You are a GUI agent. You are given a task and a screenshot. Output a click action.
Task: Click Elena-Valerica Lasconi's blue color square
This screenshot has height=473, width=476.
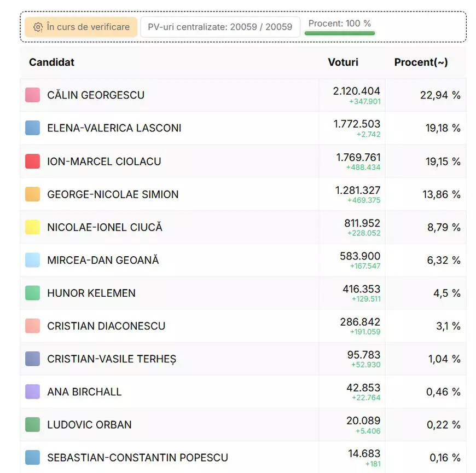[x=32, y=128]
